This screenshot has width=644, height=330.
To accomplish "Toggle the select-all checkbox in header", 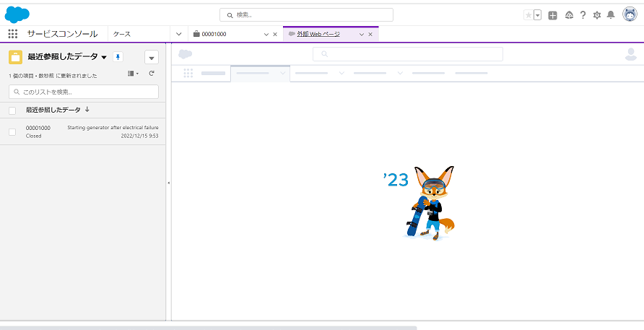I will [x=12, y=110].
